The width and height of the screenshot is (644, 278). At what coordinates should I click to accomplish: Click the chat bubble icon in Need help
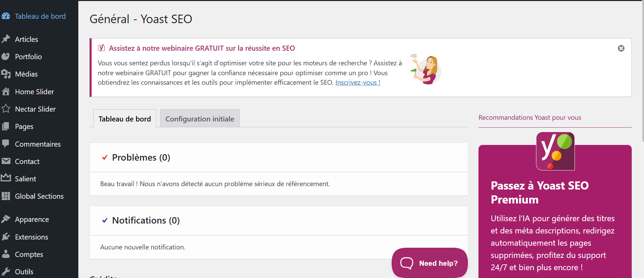407,263
